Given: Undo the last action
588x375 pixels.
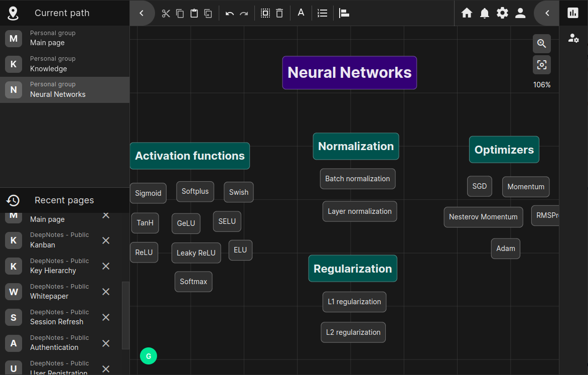Looking at the screenshot, I should 229,14.
